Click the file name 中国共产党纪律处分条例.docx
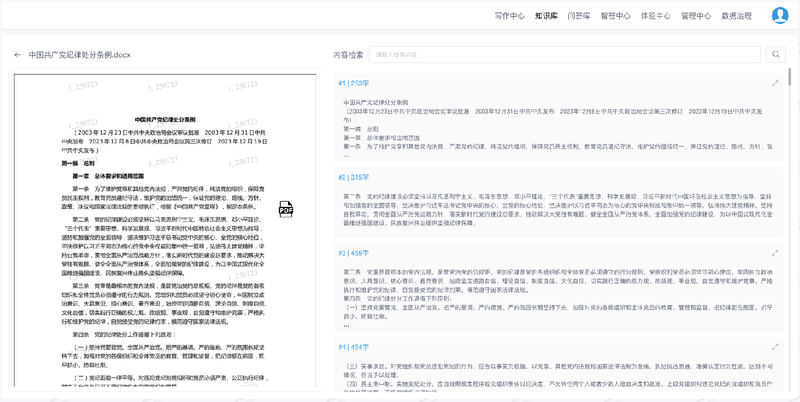 click(80, 55)
